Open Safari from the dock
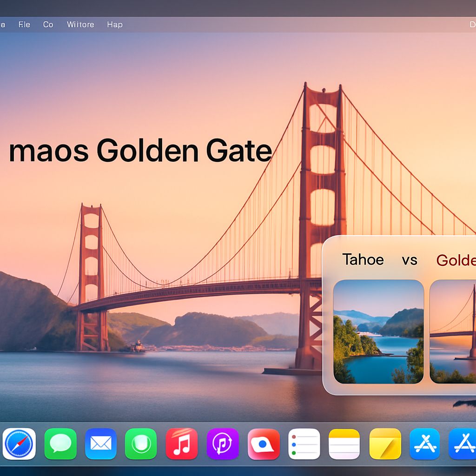This screenshot has width=476, height=476. (19, 444)
